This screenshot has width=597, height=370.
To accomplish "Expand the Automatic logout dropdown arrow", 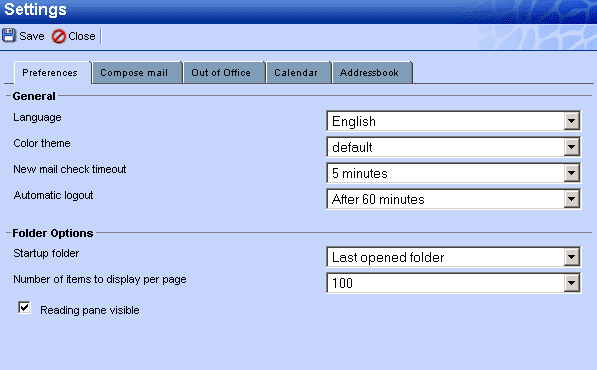I will click(571, 199).
